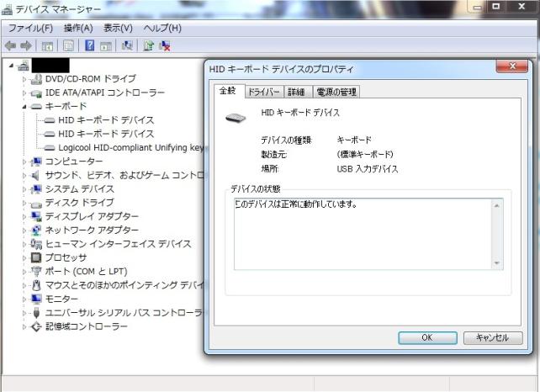Expand the システム デバイス node
This screenshot has width=540, height=392.
tap(24, 189)
